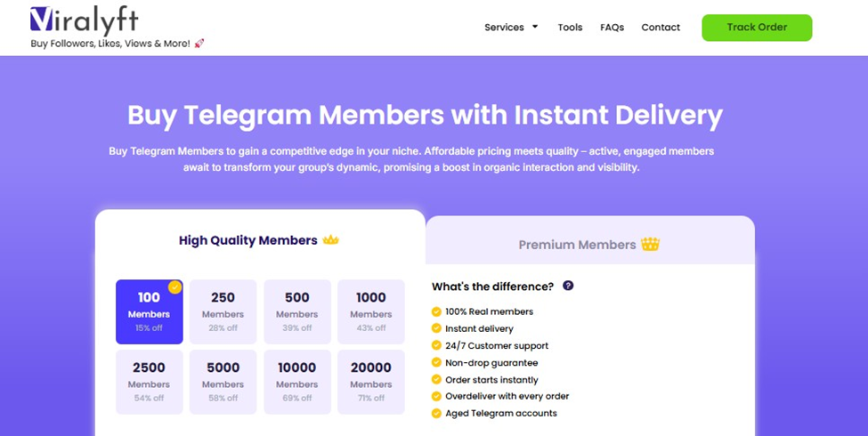Open the FAQs page
The height and width of the screenshot is (436, 868).
[x=612, y=28]
